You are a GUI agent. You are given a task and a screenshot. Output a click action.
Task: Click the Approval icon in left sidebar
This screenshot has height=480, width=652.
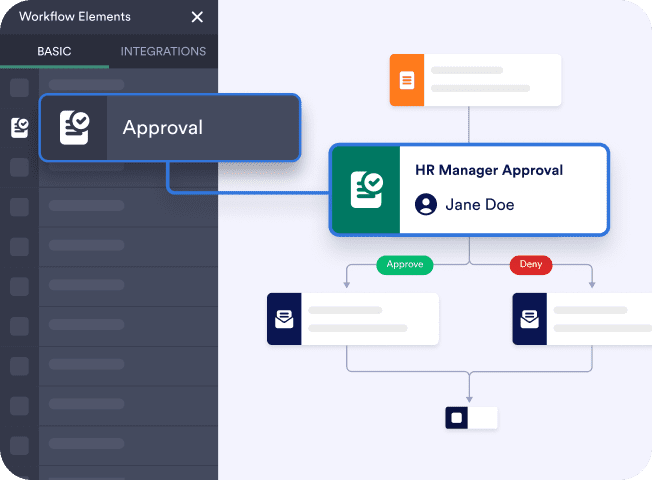click(19, 127)
